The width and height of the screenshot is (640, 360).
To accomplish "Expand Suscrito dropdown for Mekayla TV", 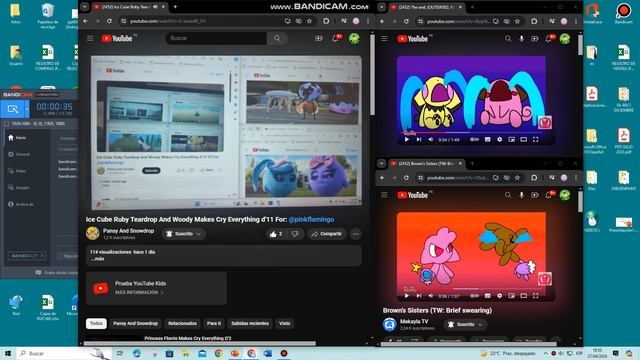I will point(480,324).
